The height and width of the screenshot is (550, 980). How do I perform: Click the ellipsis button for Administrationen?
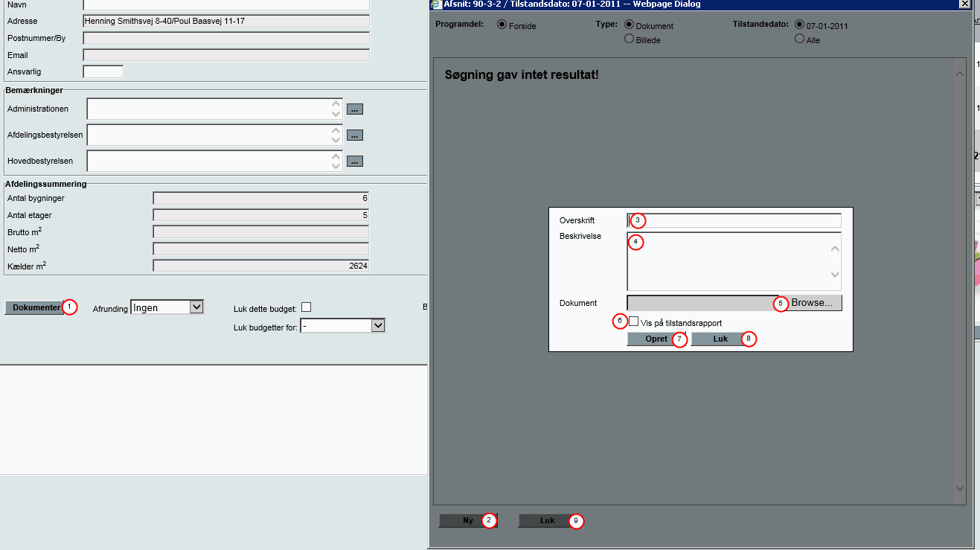click(x=355, y=109)
